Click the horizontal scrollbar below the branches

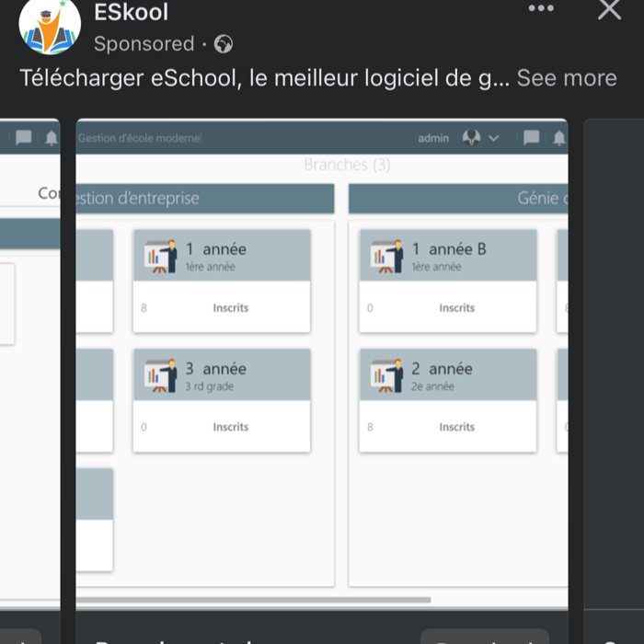(x=253, y=600)
